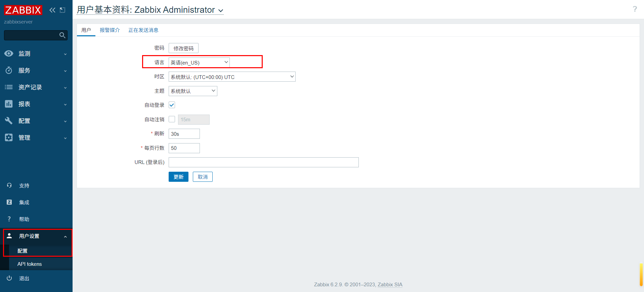
Task: Expand the 报表 menu chevron
Action: pyautogui.click(x=65, y=105)
